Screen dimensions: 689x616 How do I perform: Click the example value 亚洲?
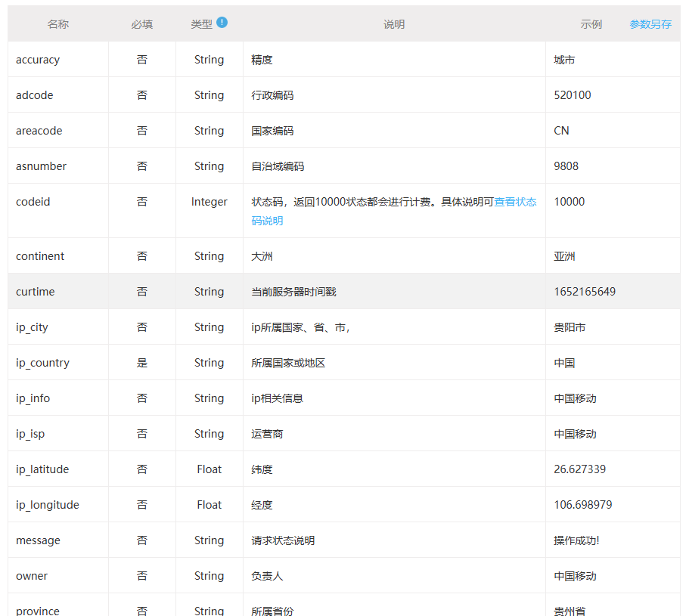(564, 256)
